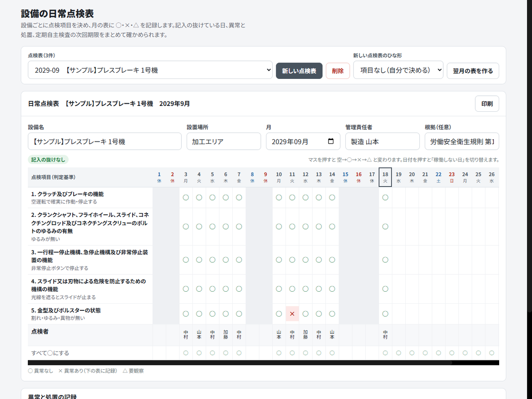Cycle the ○ mark for item 1 on day 3
The height and width of the screenshot is (399, 532).
click(186, 197)
